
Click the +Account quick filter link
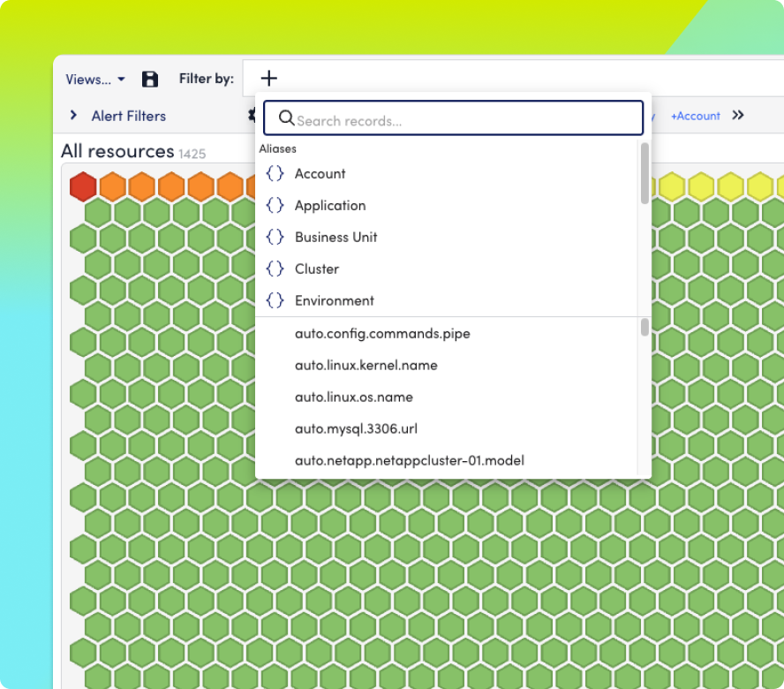click(x=695, y=116)
